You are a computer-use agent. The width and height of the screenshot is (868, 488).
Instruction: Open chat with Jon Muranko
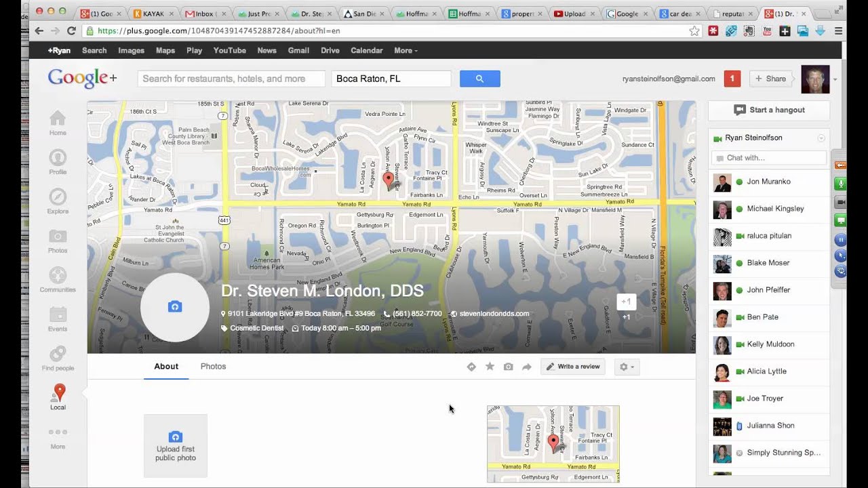pyautogui.click(x=769, y=182)
